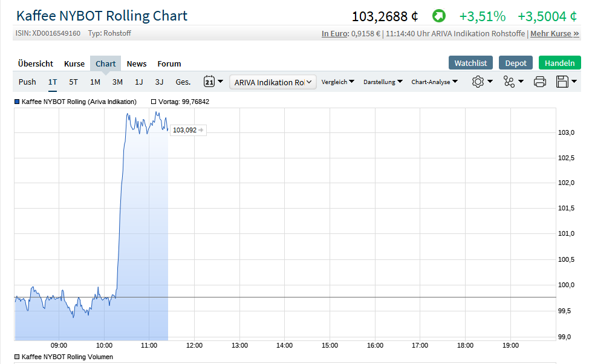Switch to the Übersicht tab
The height and width of the screenshot is (364, 592).
(x=36, y=63)
